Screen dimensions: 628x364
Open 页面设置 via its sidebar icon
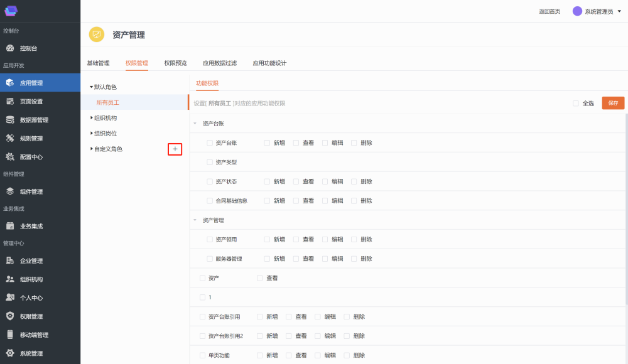pos(10,102)
